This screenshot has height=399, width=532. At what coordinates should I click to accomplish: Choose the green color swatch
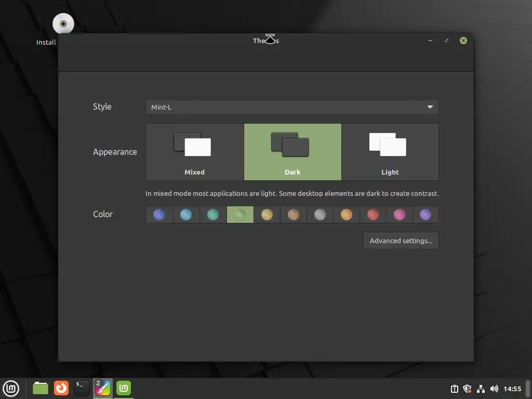point(240,215)
